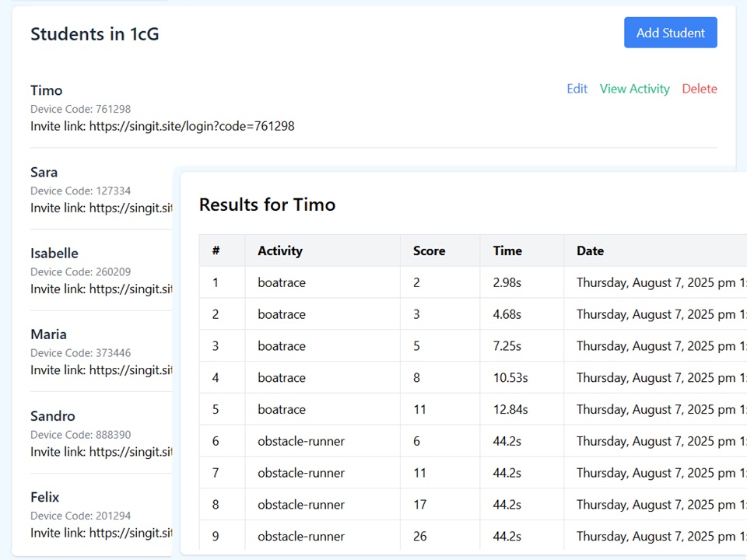Select obstacle-runner activity in row 9
Viewport: 747px width, 560px height.
coord(301,536)
